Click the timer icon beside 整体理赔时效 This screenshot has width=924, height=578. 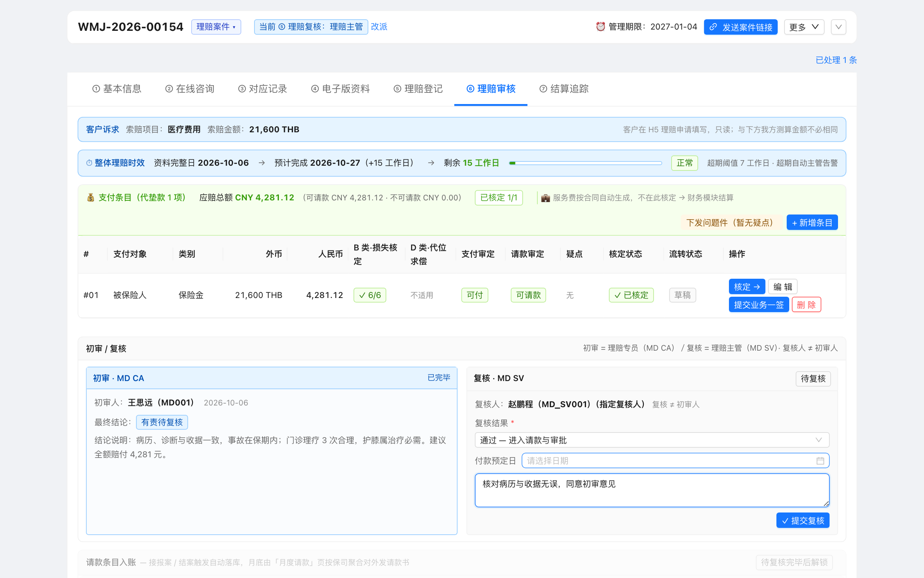click(89, 163)
